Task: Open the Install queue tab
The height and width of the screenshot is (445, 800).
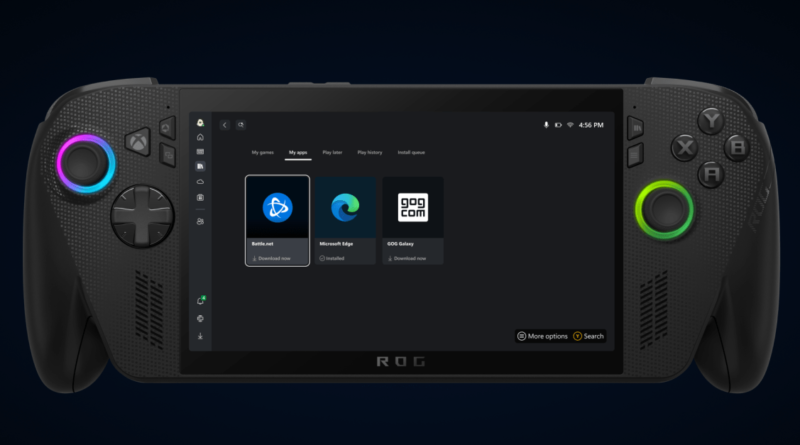Action: coord(411,153)
